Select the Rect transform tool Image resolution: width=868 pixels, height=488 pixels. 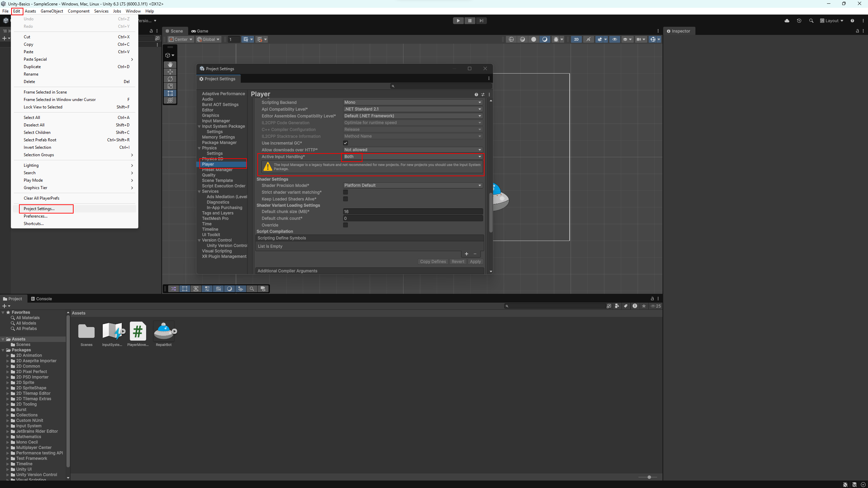click(170, 93)
